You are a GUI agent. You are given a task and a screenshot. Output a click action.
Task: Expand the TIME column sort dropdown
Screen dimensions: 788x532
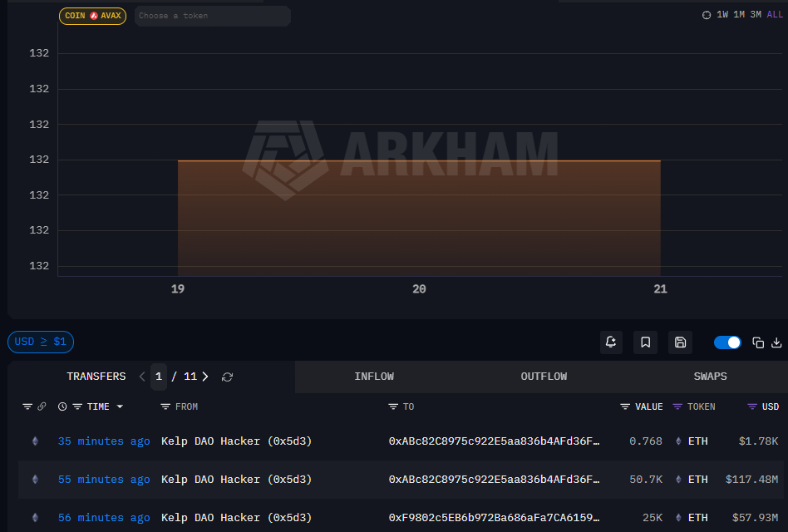click(118, 406)
